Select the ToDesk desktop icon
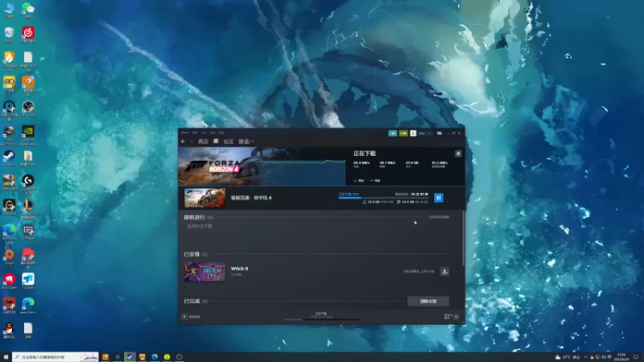 [28, 282]
